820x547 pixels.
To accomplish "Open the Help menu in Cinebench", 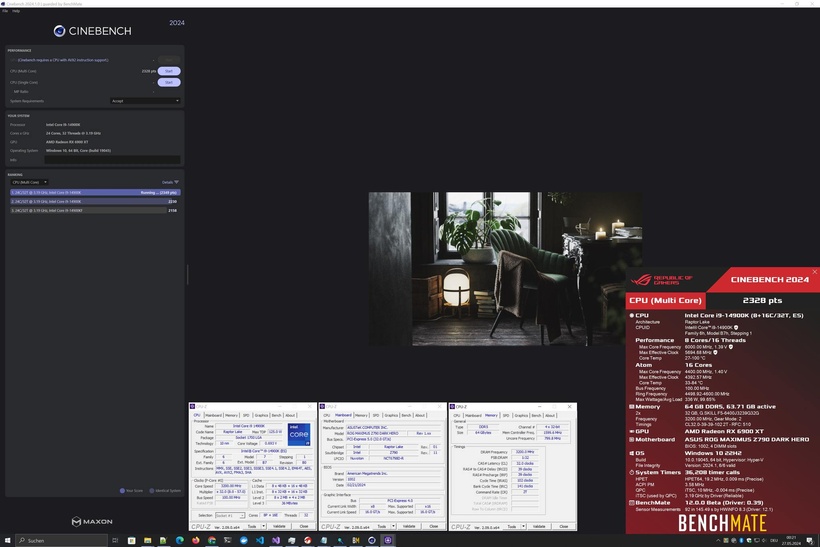I will point(16,10).
